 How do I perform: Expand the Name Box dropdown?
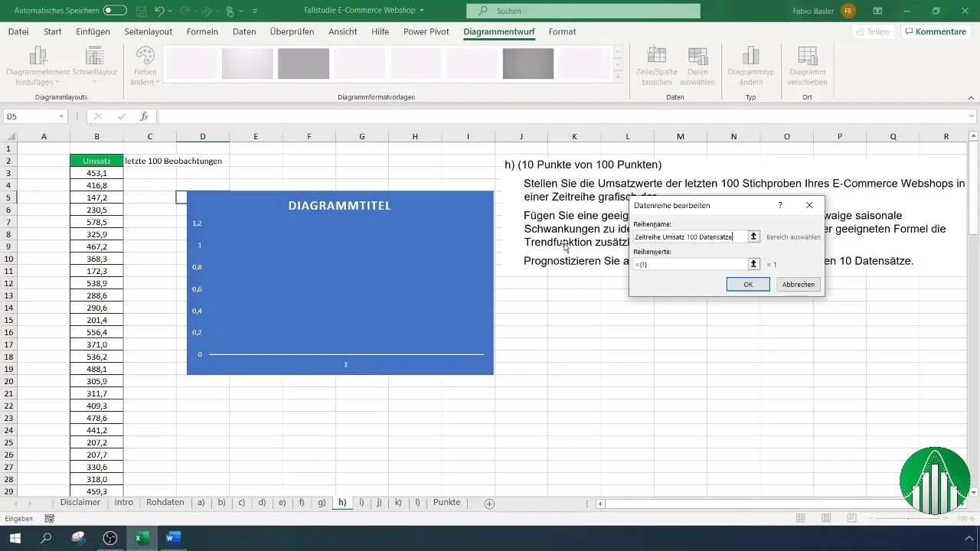coord(61,116)
